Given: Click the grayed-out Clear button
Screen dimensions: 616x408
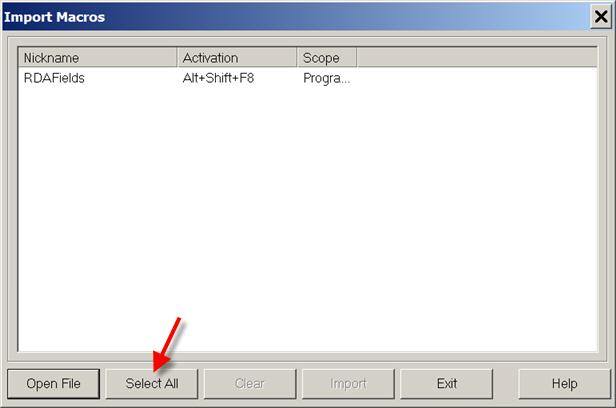Looking at the screenshot, I should pos(250,384).
